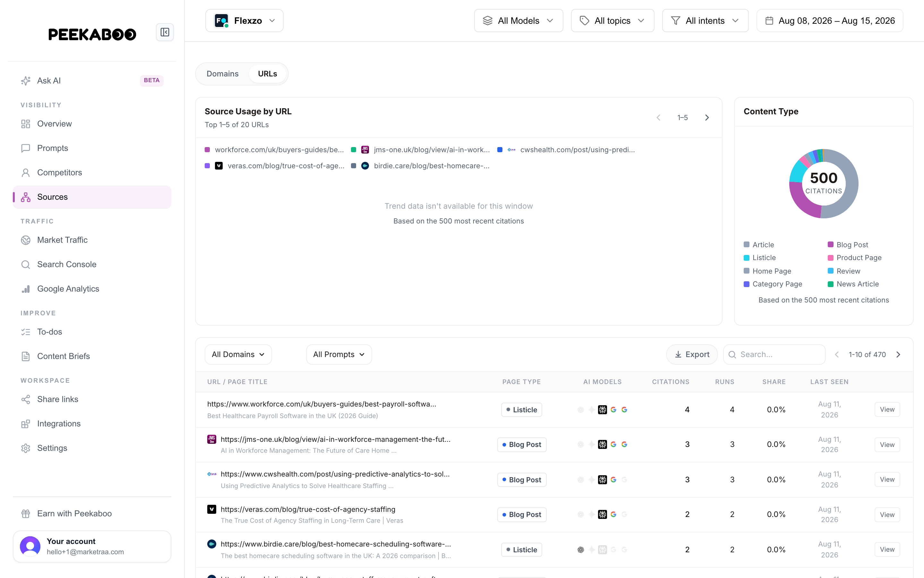Click the calendar icon in date range
Image resolution: width=924 pixels, height=578 pixels.
click(x=769, y=21)
